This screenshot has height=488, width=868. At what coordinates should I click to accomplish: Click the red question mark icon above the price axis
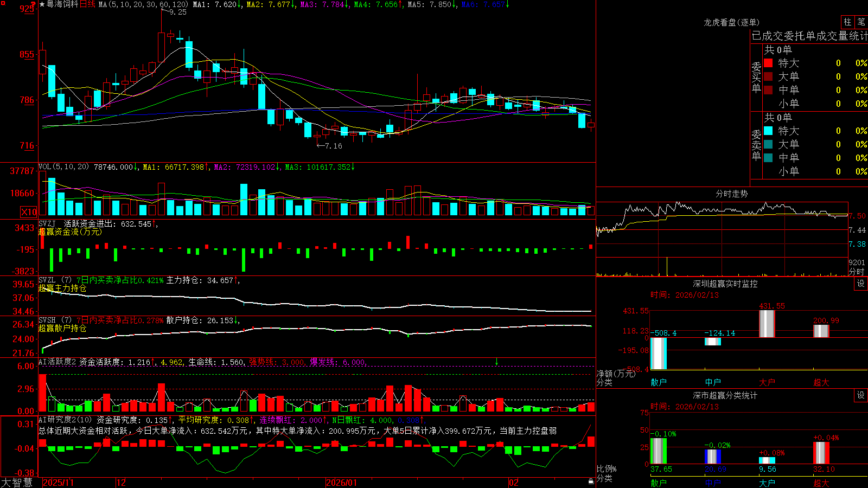[34, 5]
